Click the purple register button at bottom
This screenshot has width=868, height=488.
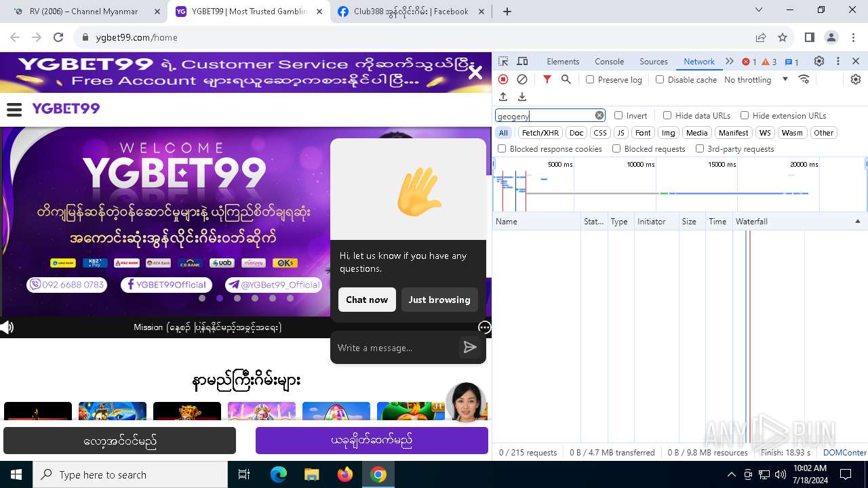(x=372, y=441)
